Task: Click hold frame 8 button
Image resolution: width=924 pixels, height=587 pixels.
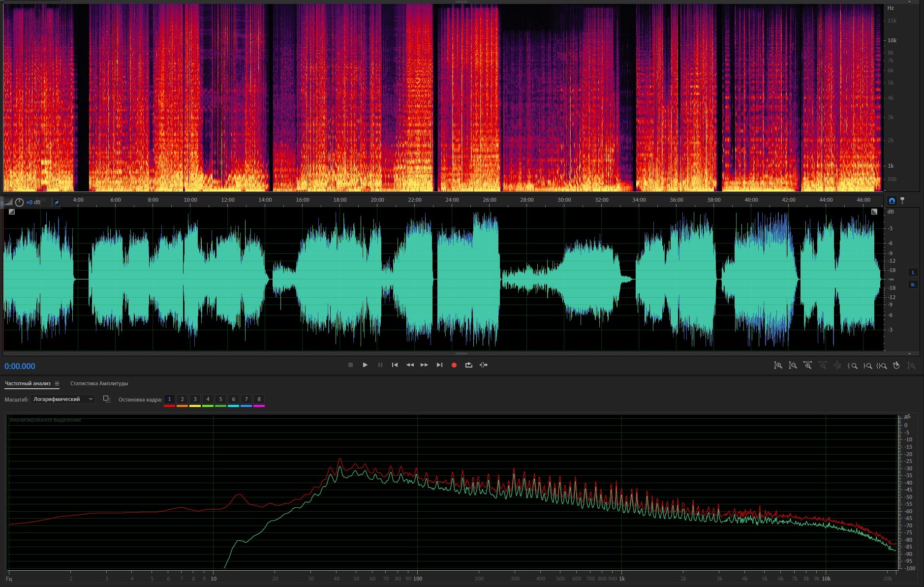Action: (x=259, y=400)
